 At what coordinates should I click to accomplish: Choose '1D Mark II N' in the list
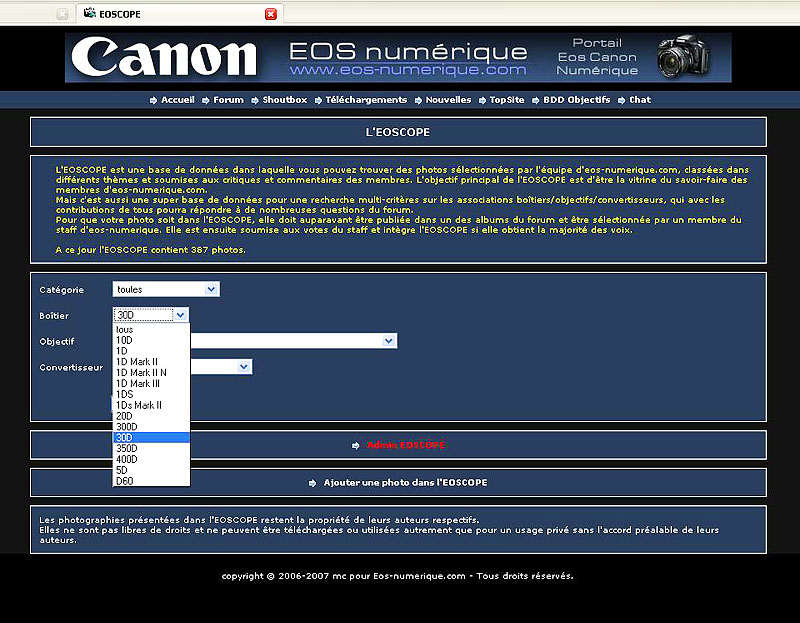[151, 372]
